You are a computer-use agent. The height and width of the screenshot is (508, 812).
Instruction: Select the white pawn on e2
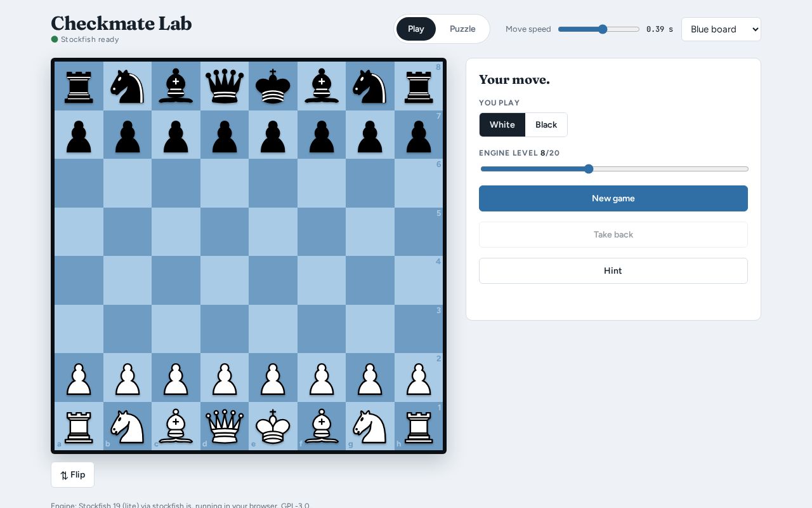pos(273,378)
